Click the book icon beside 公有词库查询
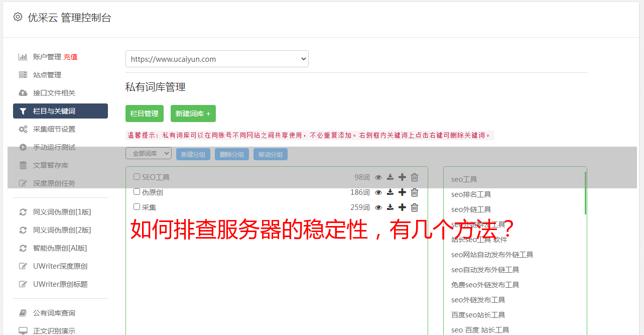This screenshot has height=335, width=644. click(23, 313)
